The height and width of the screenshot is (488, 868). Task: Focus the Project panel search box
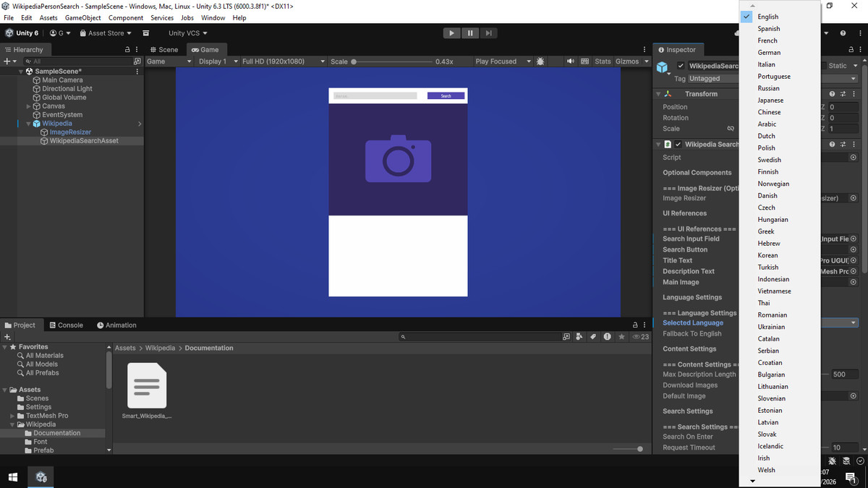click(x=480, y=337)
